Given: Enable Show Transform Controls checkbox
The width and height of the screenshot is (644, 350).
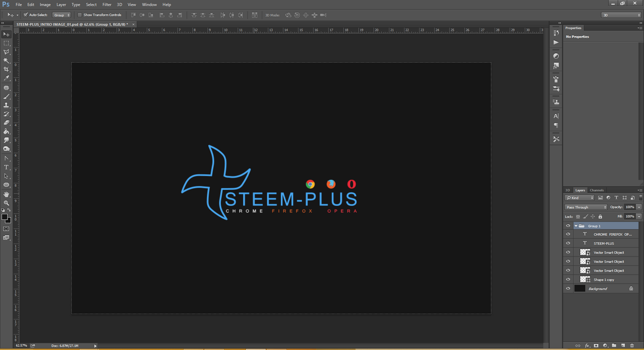Looking at the screenshot, I should coord(79,15).
